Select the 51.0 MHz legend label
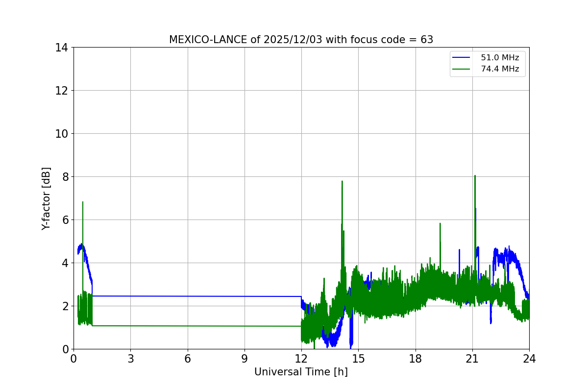This screenshot has width=588, height=392. coord(500,58)
